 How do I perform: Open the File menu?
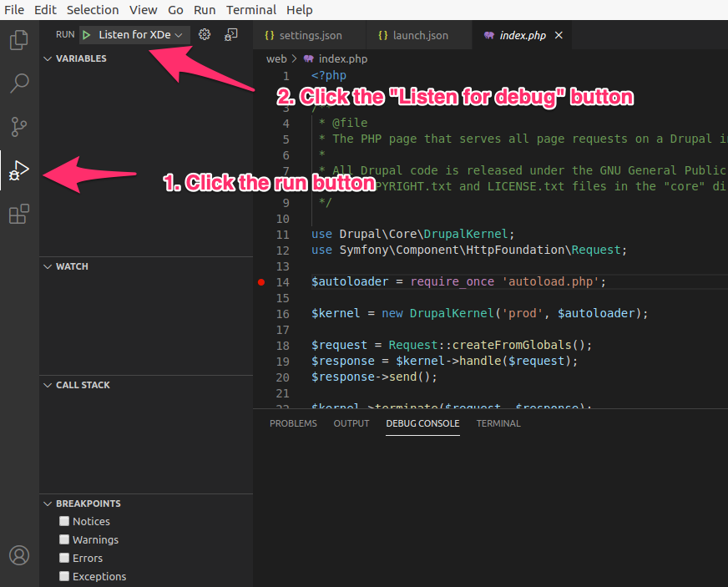pyautogui.click(x=14, y=10)
